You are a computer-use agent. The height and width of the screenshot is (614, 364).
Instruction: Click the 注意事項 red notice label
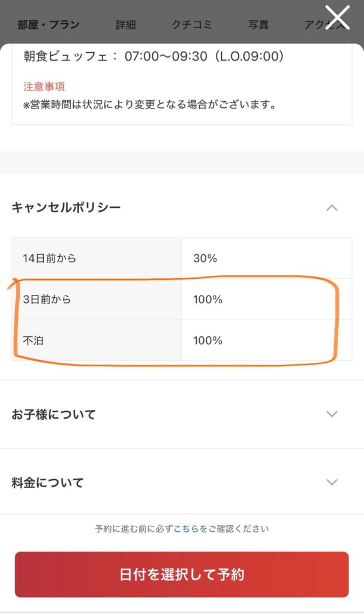click(44, 87)
